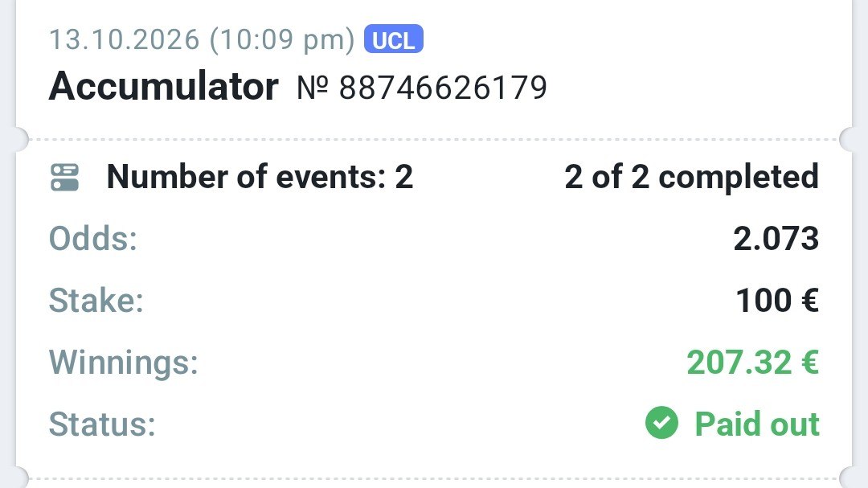Click the bet number 88746626179
This screenshot has height=488, width=868.
click(x=443, y=88)
